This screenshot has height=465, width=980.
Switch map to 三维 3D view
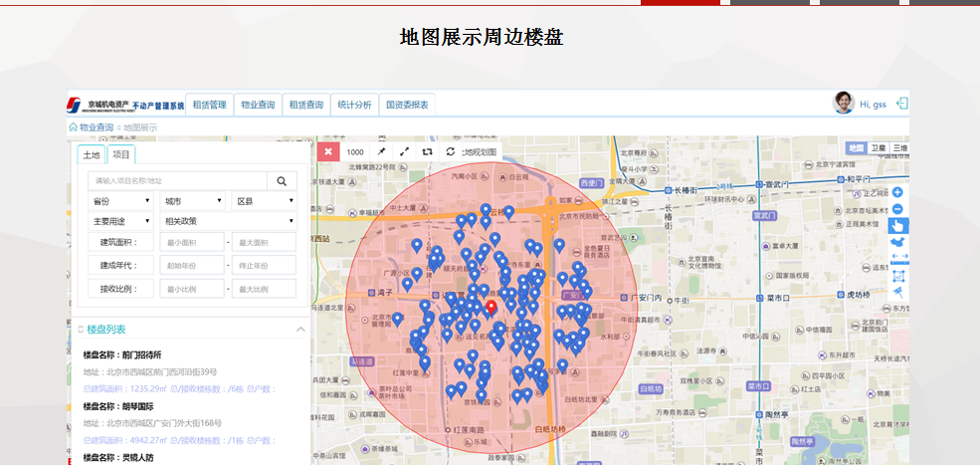point(899,148)
